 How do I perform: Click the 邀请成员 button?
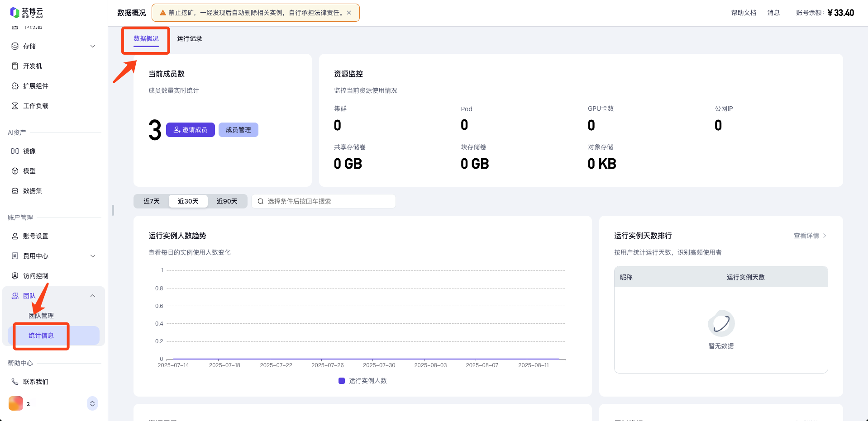(191, 130)
